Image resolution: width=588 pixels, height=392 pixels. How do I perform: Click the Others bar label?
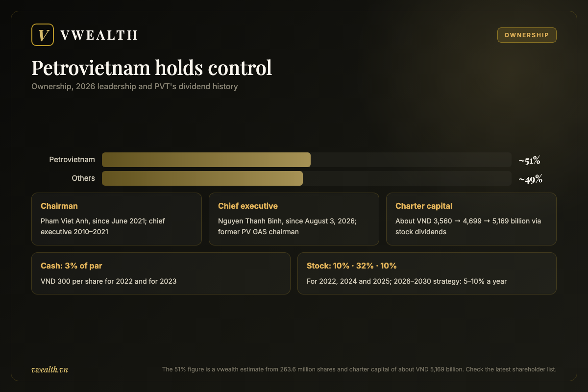point(83,178)
